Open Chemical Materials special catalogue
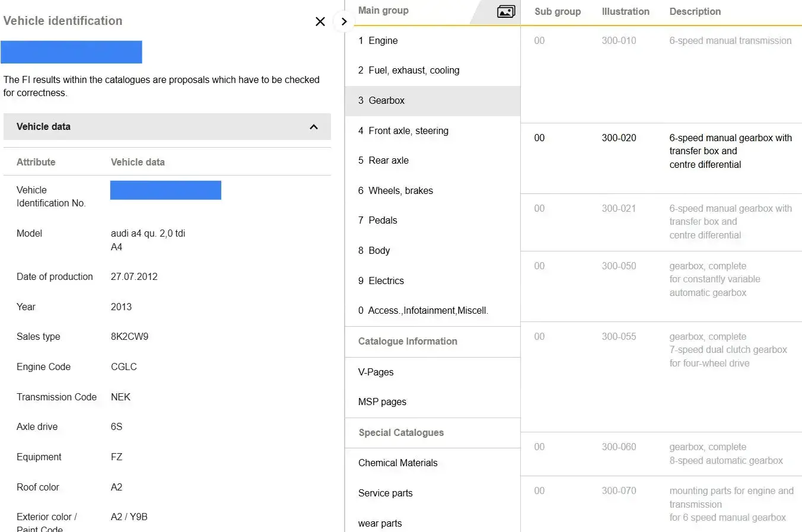 (x=432, y=463)
